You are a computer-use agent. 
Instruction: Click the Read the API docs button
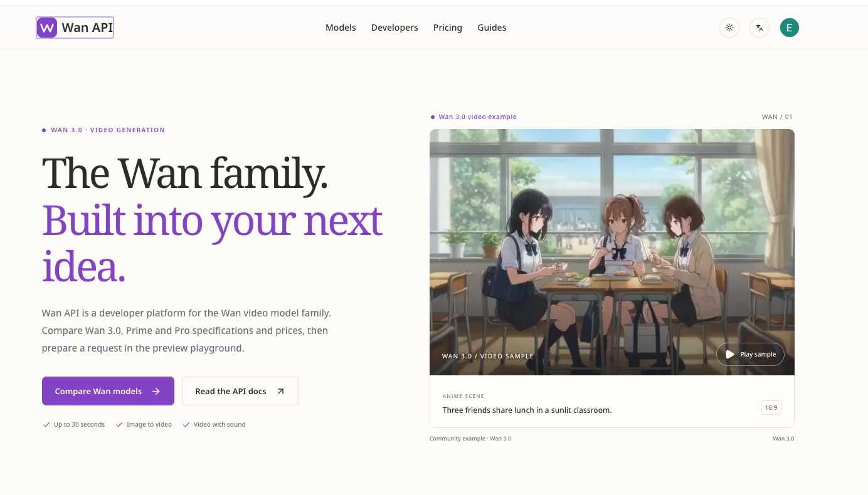[240, 391]
